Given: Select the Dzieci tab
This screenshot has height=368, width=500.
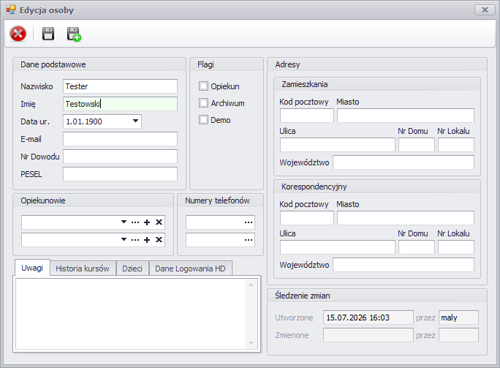Looking at the screenshot, I should pos(132,269).
